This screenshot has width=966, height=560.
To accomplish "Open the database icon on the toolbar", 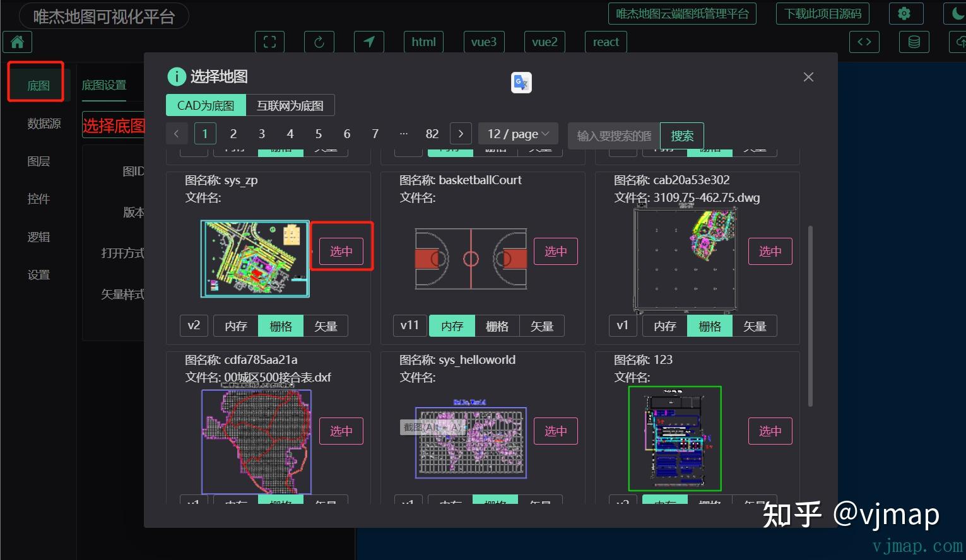I will pos(914,42).
